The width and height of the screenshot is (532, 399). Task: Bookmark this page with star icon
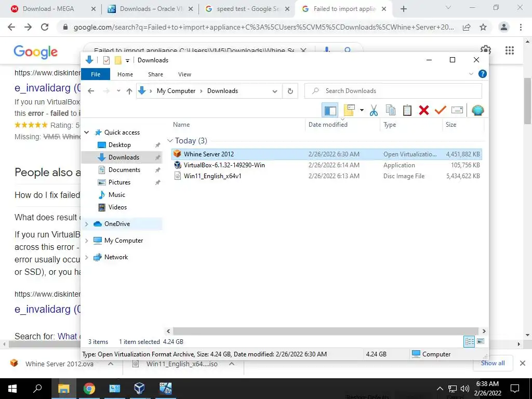point(483,27)
